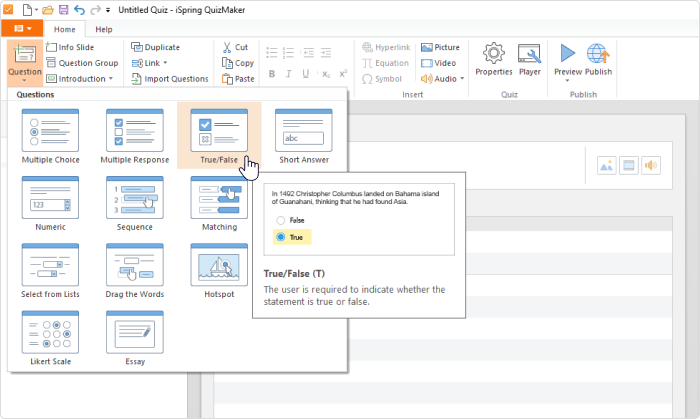The width and height of the screenshot is (700, 419).
Task: Create a new quiz file
Action: coord(27,10)
